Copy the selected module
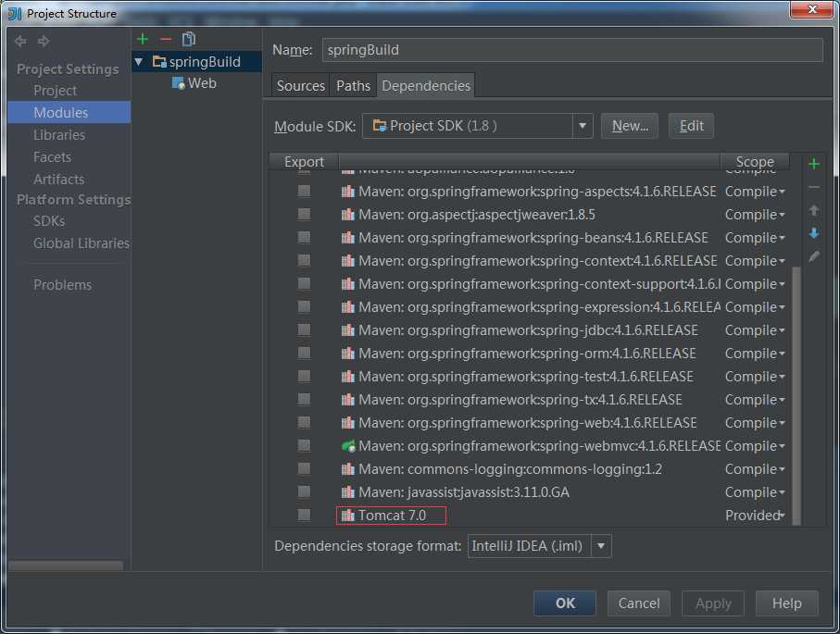Screen dimensions: 840x634 [189, 39]
